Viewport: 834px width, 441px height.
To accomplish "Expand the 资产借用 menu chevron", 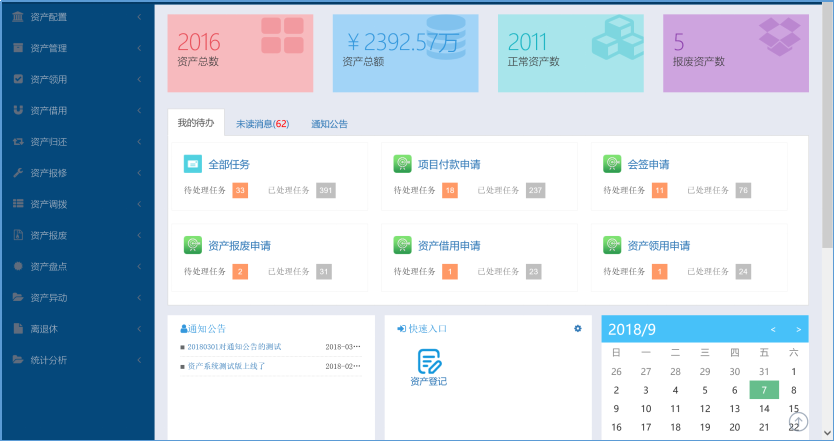I will click(139, 110).
